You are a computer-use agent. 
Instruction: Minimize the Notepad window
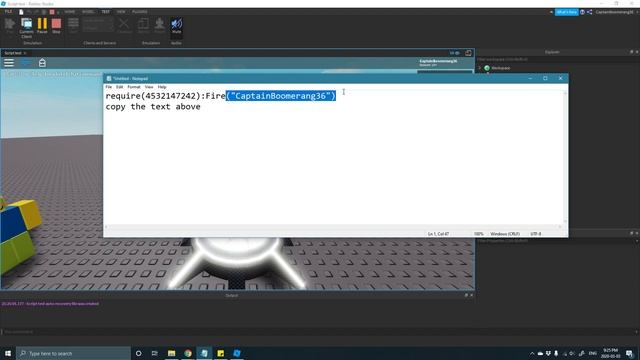click(x=530, y=78)
